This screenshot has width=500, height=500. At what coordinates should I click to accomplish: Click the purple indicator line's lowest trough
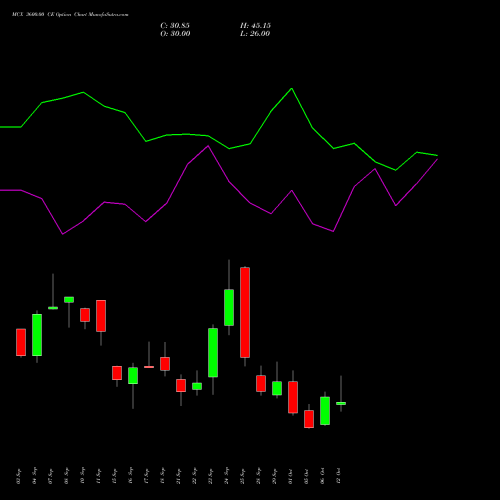pos(63,234)
